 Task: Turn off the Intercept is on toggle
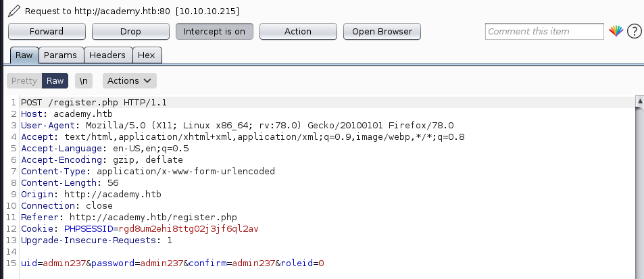[214, 32]
